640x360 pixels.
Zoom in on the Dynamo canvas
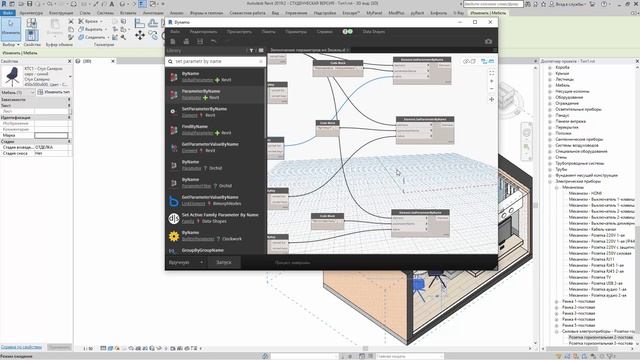tap(491, 81)
